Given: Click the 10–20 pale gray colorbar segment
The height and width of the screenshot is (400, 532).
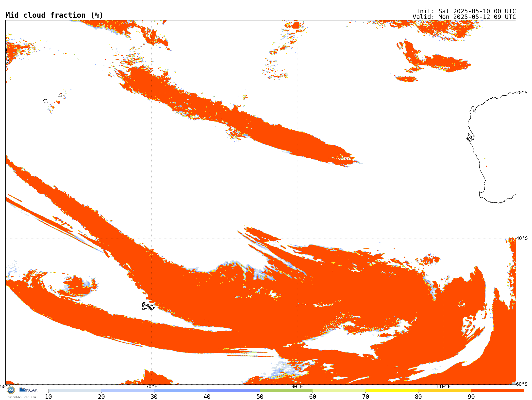Looking at the screenshot, I should pyautogui.click(x=75, y=391).
